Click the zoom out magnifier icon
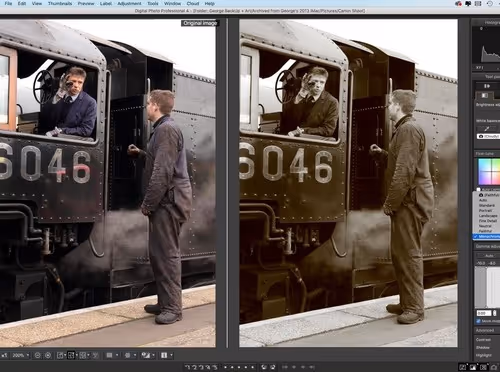Viewport: 500px width, 372px height. [x=37, y=355]
